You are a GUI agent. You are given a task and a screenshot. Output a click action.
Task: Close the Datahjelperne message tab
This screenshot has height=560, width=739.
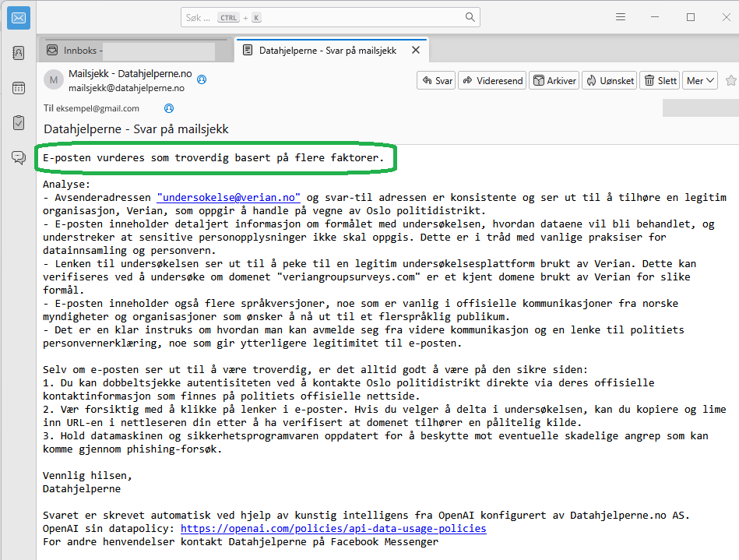click(416, 50)
